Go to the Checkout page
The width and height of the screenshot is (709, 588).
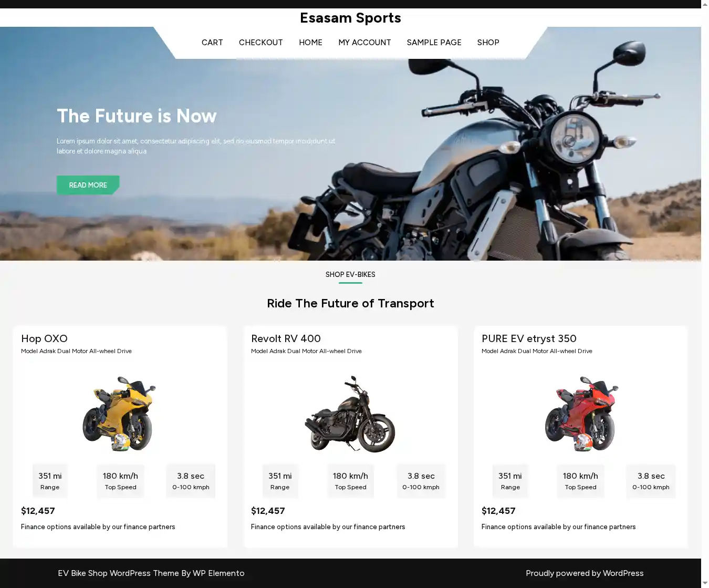point(260,43)
